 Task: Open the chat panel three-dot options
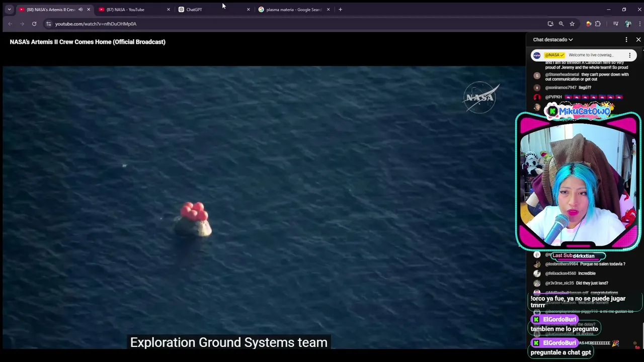pyautogui.click(x=626, y=40)
